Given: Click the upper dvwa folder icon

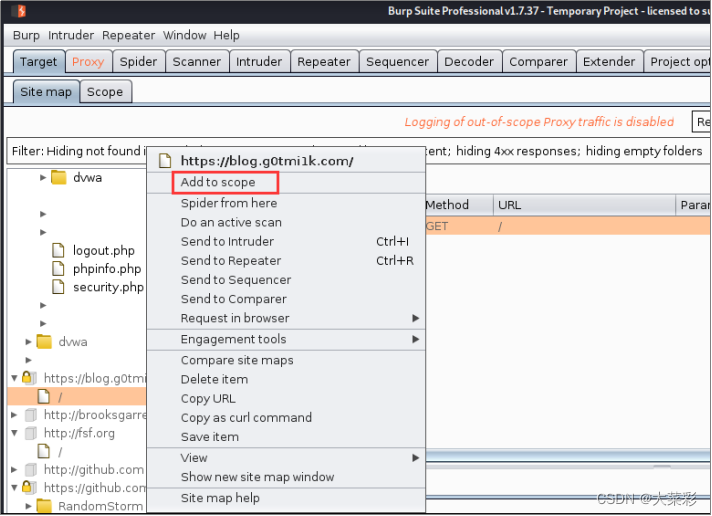Looking at the screenshot, I should [x=59, y=178].
